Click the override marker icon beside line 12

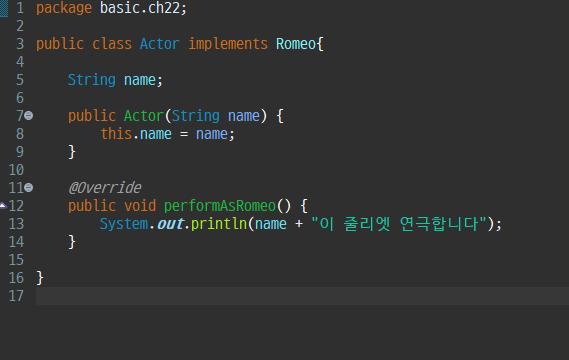[3, 206]
